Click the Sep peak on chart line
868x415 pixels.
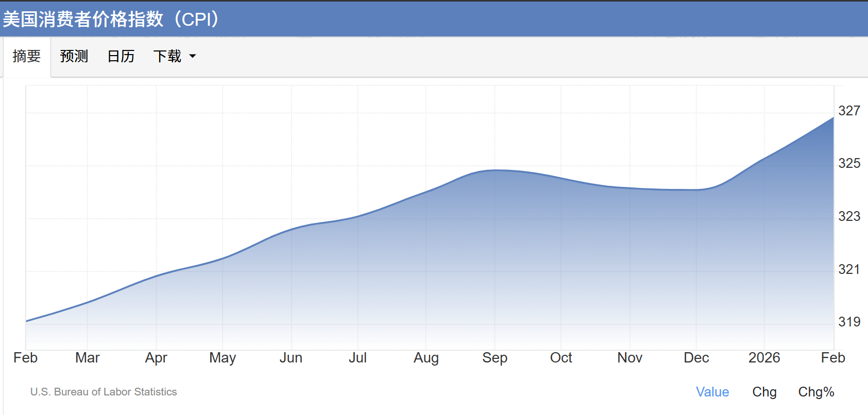point(495,170)
